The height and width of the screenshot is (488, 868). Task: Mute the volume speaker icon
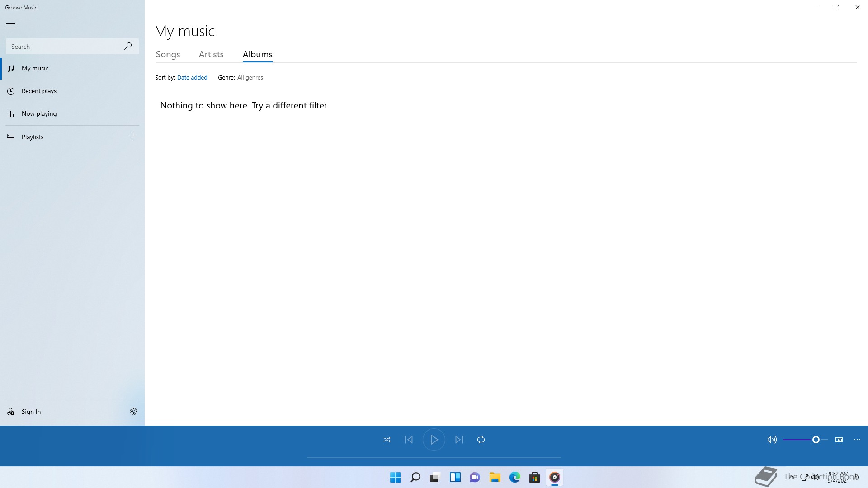(x=772, y=440)
